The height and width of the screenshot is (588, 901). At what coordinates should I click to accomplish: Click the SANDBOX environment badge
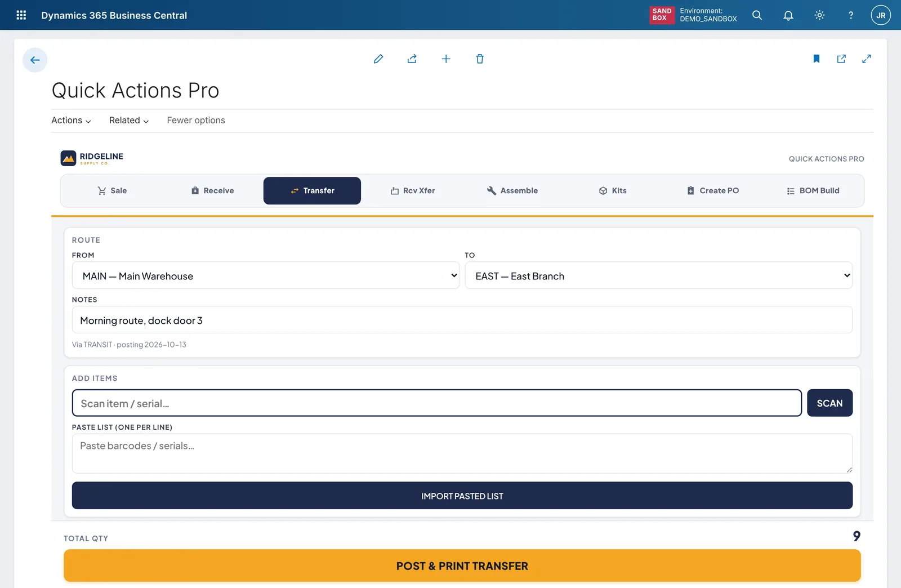662,15
